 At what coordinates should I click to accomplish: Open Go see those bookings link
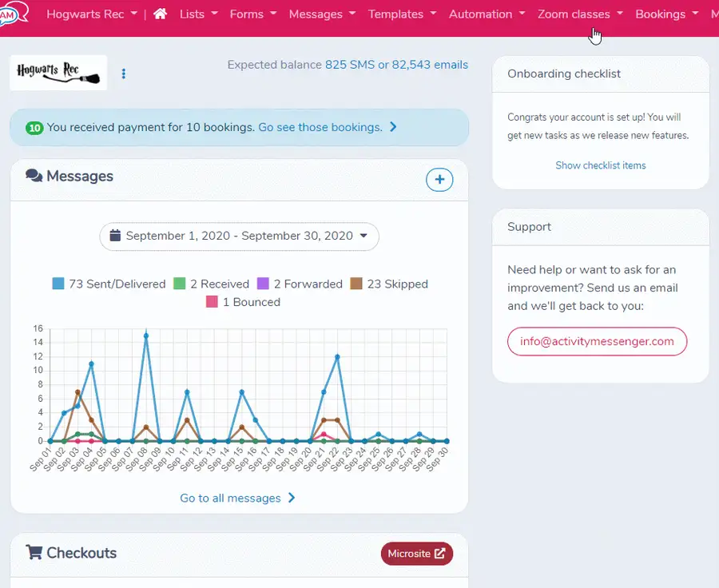point(320,127)
